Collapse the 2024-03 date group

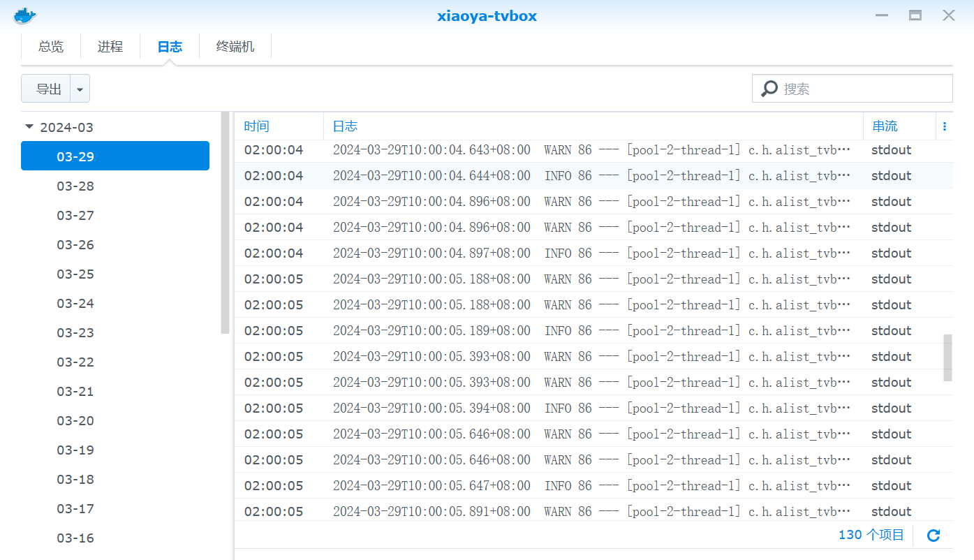tap(29, 126)
